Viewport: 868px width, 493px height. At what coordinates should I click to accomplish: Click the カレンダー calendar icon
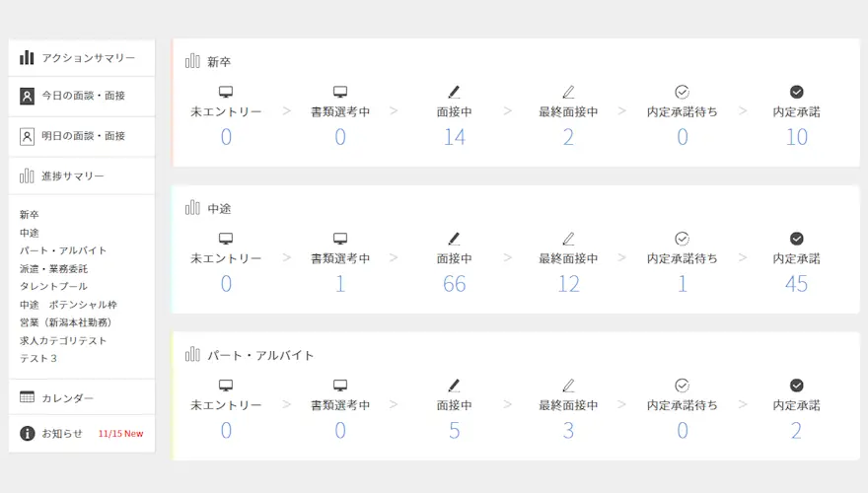28,397
